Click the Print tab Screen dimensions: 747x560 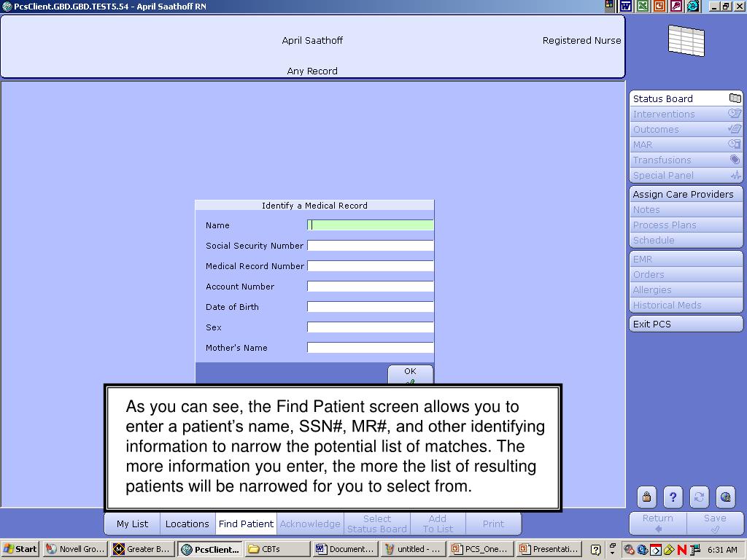[x=493, y=524]
